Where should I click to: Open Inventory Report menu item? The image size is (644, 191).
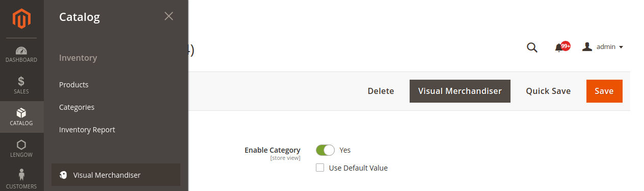click(87, 130)
